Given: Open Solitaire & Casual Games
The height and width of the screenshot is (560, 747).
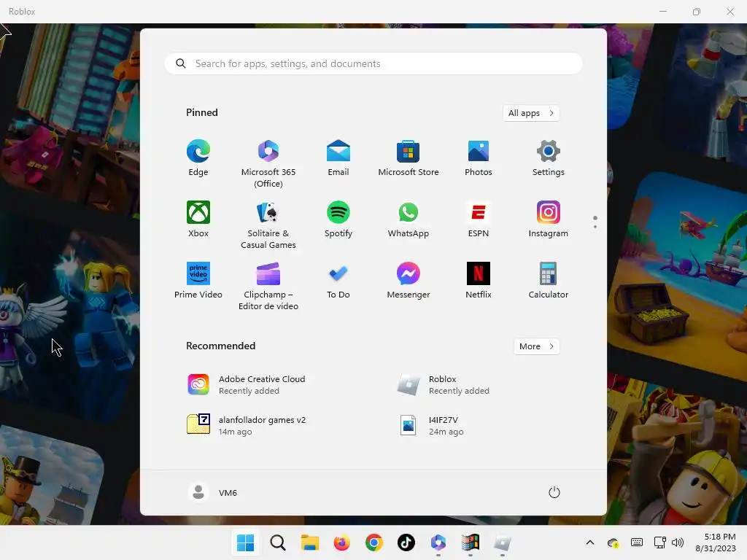Looking at the screenshot, I should tap(268, 225).
